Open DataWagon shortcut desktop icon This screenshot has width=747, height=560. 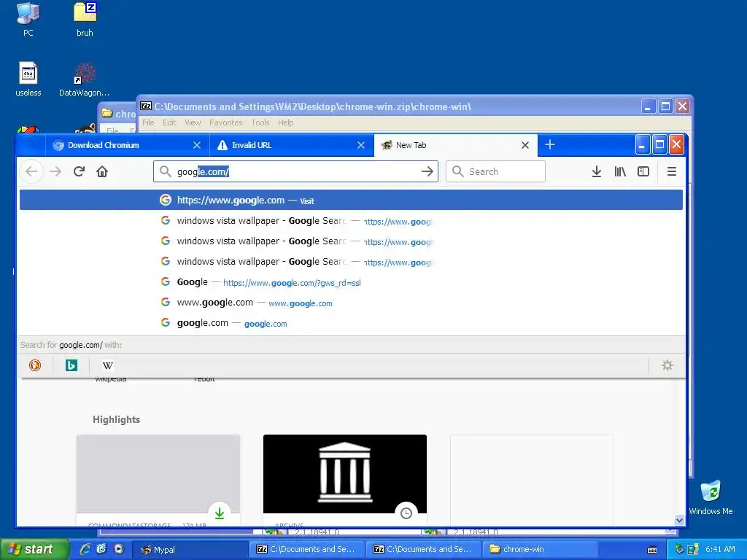85,79
